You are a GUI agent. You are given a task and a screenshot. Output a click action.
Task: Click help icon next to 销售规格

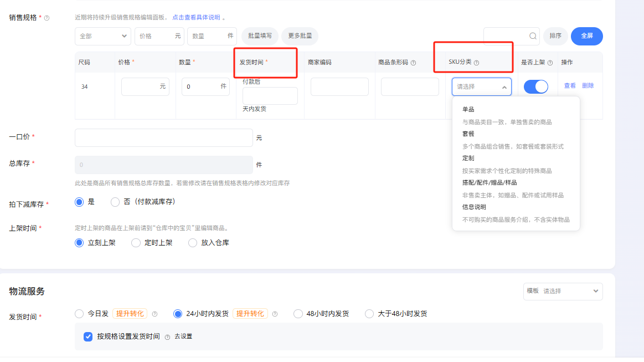click(47, 18)
